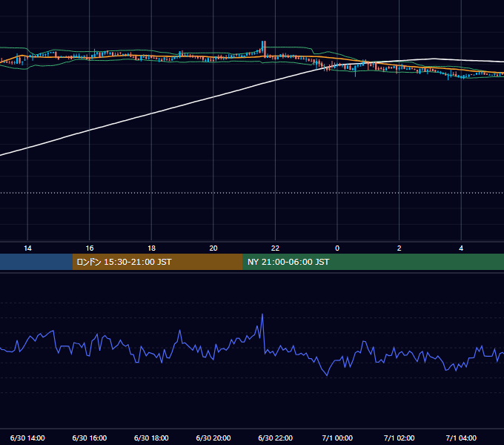This screenshot has height=445, width=504.
Task: Select the blue session bar before London
Action: coord(36,262)
